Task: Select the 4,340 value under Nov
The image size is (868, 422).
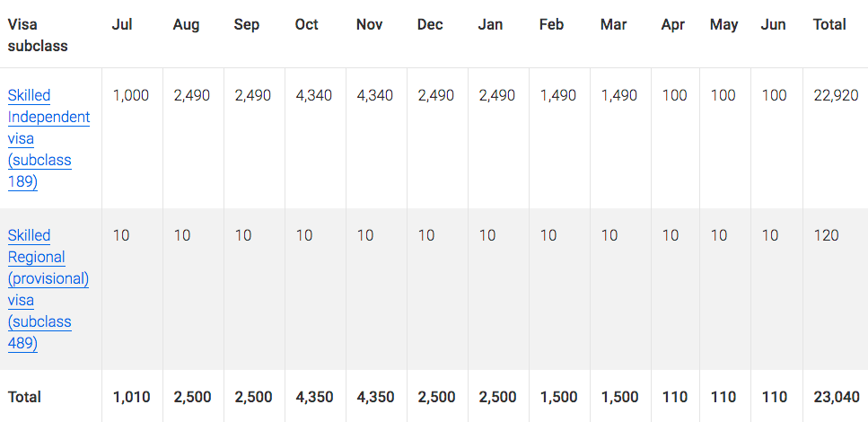Action: point(375,95)
